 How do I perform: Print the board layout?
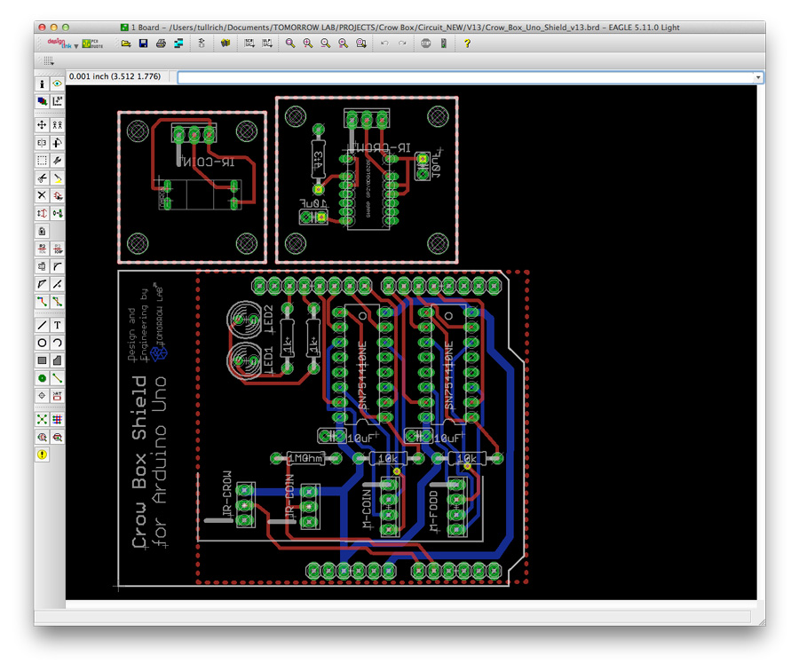coord(161,43)
